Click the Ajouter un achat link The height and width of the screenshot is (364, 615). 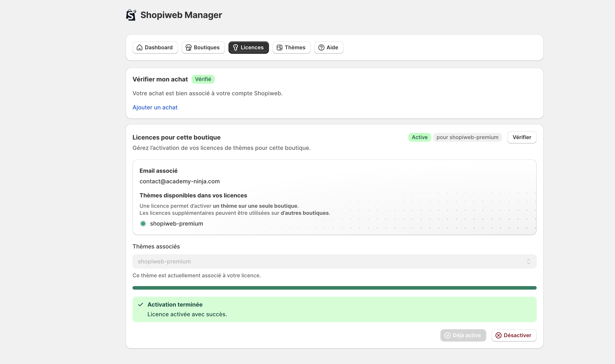155,107
